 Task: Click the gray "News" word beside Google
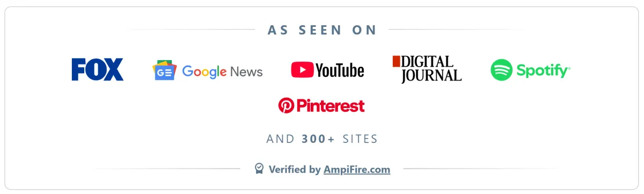click(247, 71)
